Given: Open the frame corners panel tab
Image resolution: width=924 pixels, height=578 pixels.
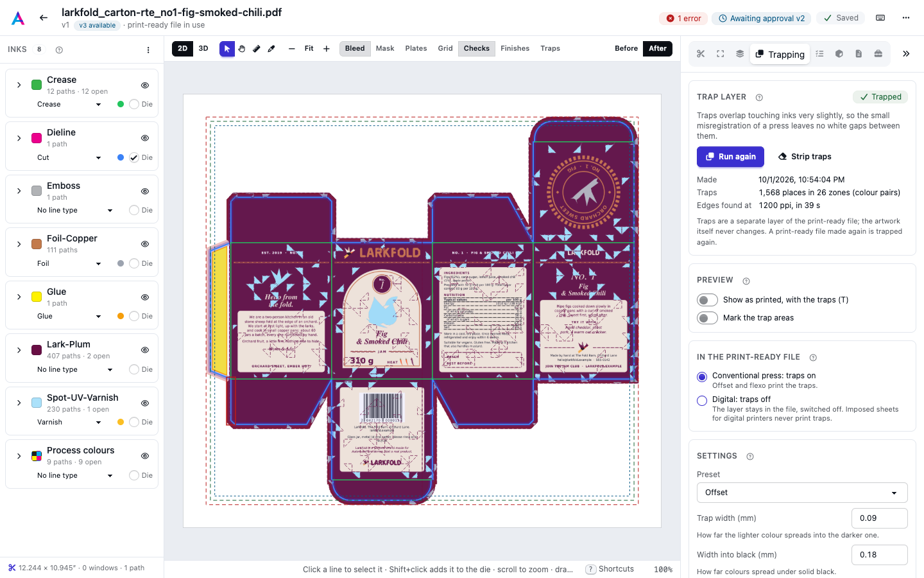Looking at the screenshot, I should (x=721, y=54).
